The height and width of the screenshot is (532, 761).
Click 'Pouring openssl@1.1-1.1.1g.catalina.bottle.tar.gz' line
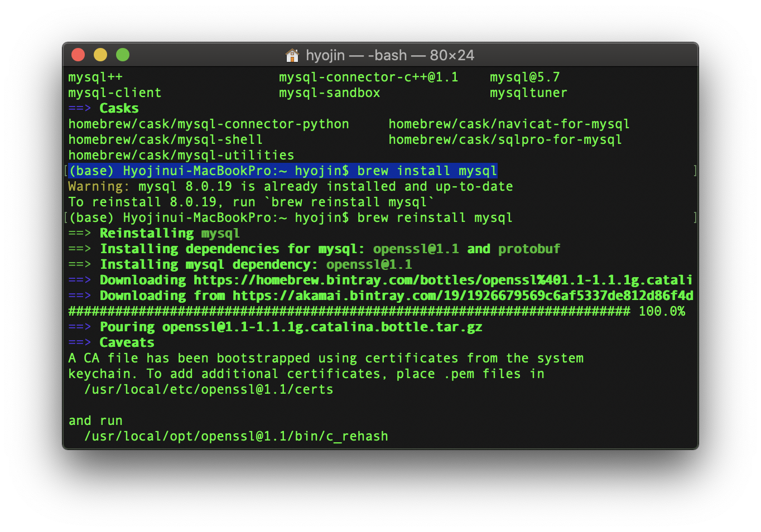[x=275, y=327]
